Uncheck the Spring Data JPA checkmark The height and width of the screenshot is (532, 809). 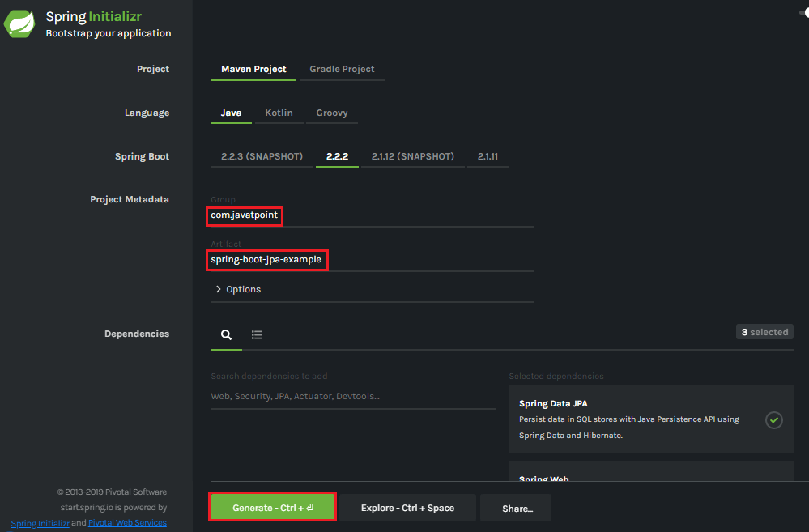[774, 420]
